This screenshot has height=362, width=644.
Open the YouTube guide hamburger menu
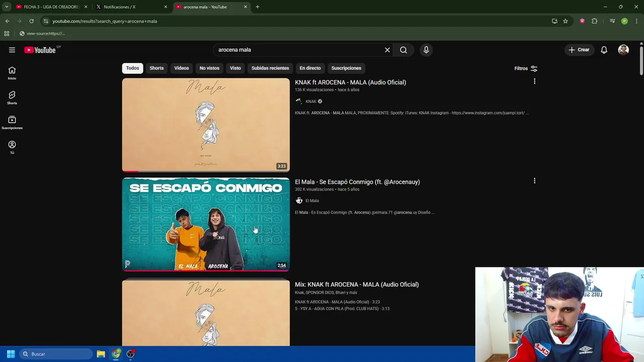click(12, 50)
